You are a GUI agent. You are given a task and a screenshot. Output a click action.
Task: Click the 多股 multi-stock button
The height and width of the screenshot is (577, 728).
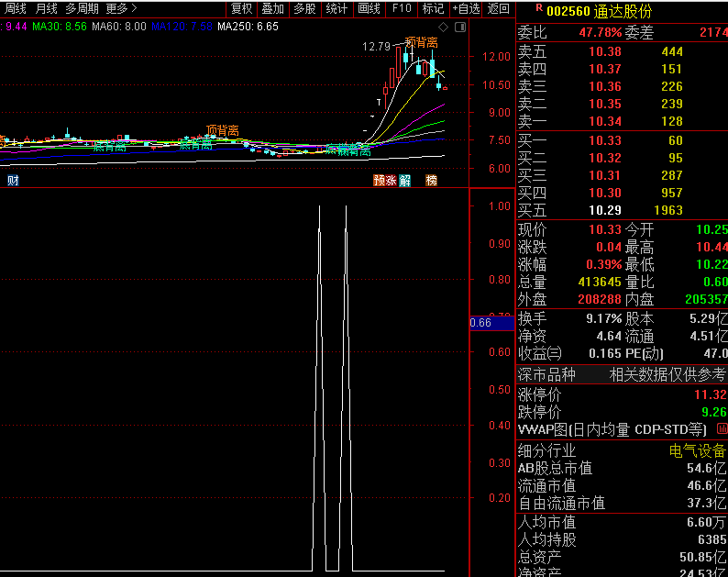(x=305, y=8)
